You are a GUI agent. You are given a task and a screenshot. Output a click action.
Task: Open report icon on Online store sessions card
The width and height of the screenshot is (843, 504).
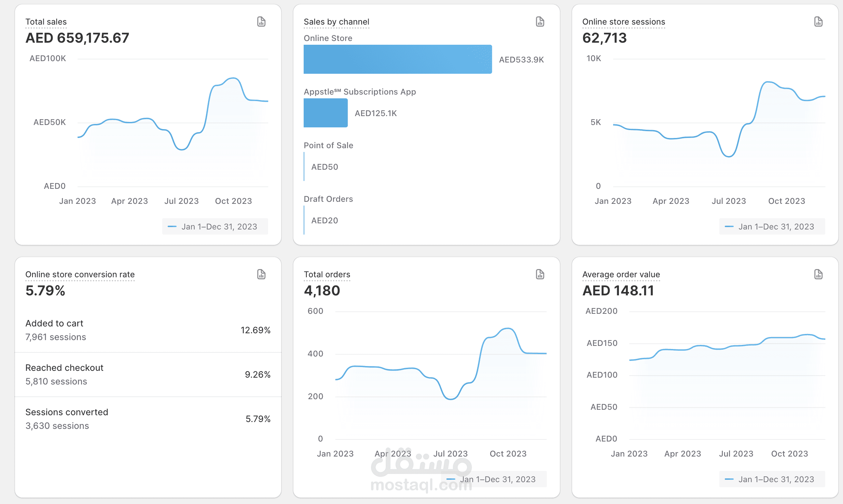pos(818,22)
